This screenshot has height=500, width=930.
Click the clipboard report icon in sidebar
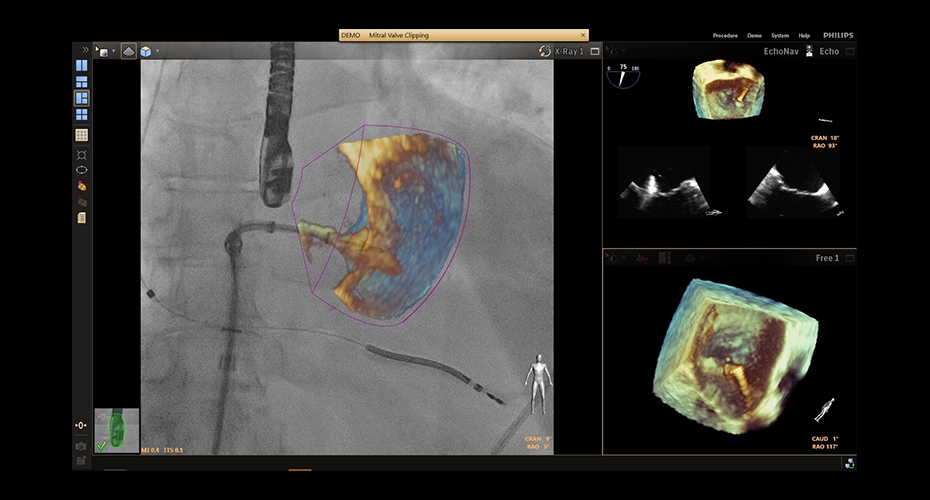[81, 218]
